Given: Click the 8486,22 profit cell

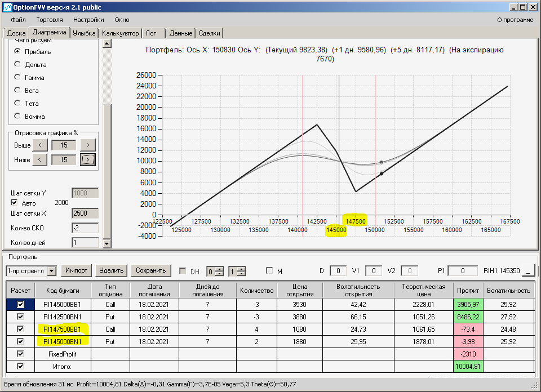Looking at the screenshot, I should 468,317.
